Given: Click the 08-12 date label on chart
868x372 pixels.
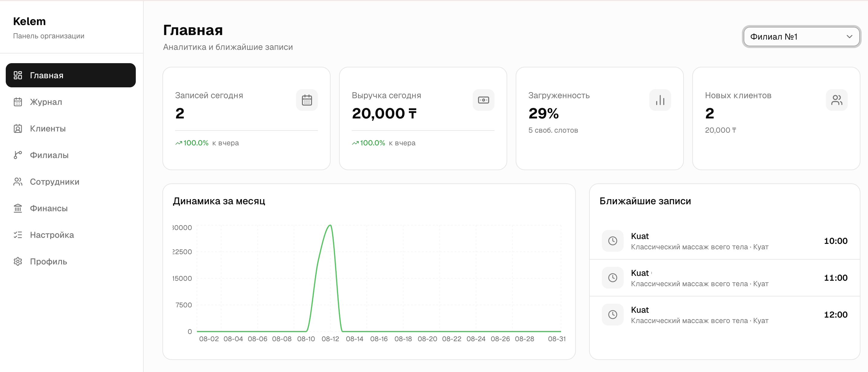Looking at the screenshot, I should 330,339.
